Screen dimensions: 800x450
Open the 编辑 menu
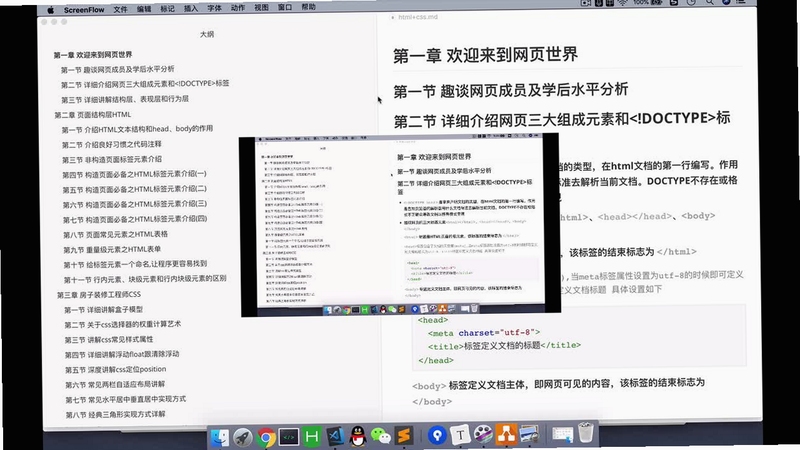(144, 9)
